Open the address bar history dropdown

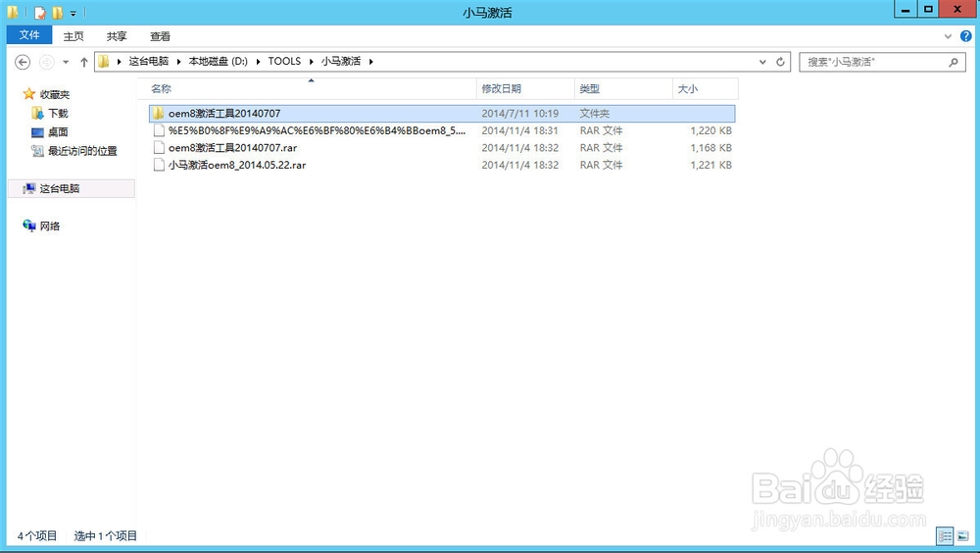762,62
